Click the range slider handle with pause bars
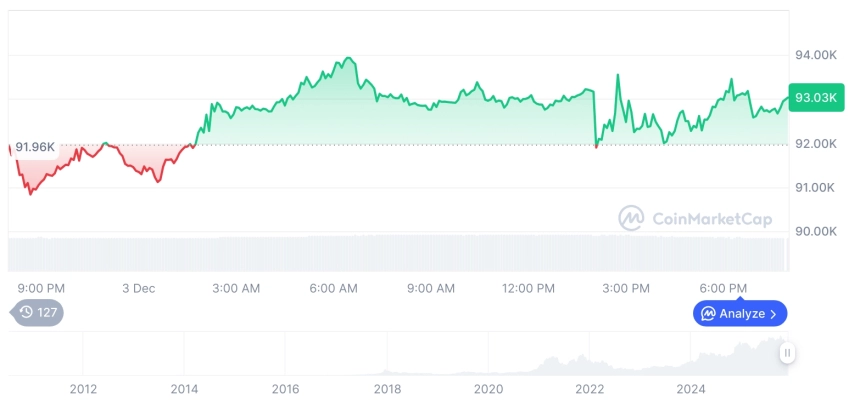Screen dimensions: 860x401 788,353
